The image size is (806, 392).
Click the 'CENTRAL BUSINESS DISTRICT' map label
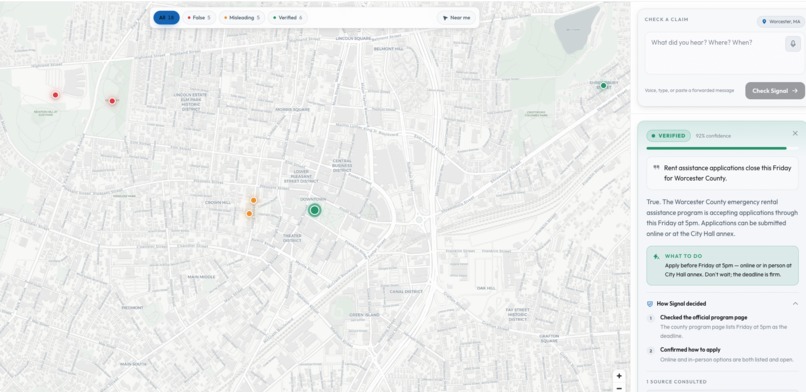pyautogui.click(x=342, y=165)
